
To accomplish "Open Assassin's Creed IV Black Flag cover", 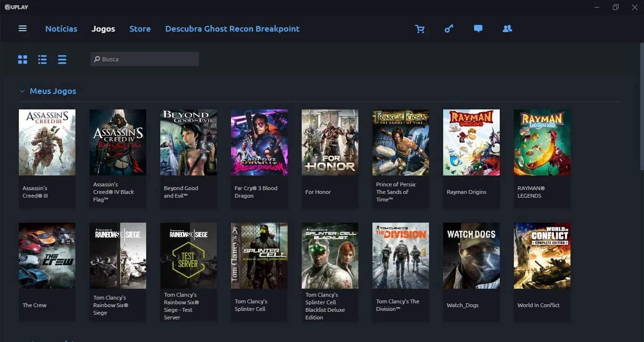I will pyautogui.click(x=118, y=142).
